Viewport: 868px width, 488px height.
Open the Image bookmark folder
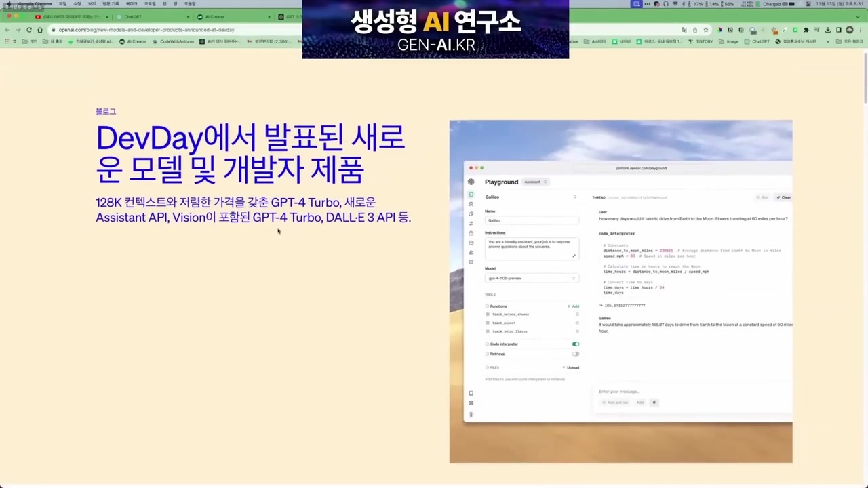[x=729, y=41]
